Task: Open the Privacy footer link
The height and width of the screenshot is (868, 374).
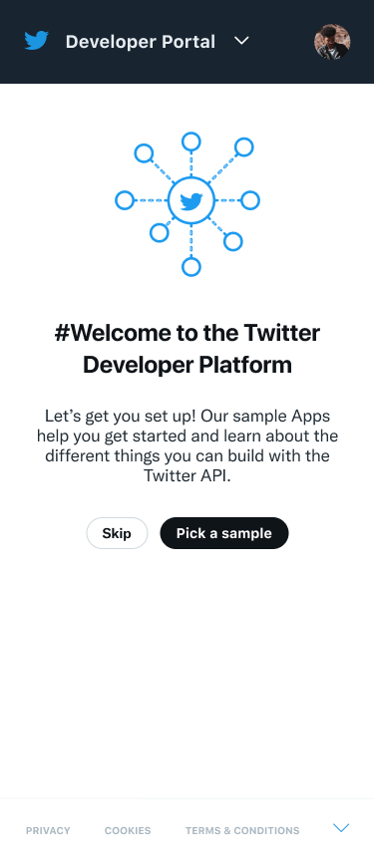Action: coord(48,830)
